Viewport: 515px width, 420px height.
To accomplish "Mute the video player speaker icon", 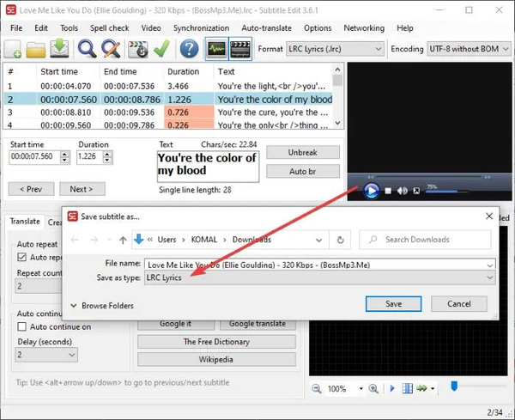I will [402, 191].
